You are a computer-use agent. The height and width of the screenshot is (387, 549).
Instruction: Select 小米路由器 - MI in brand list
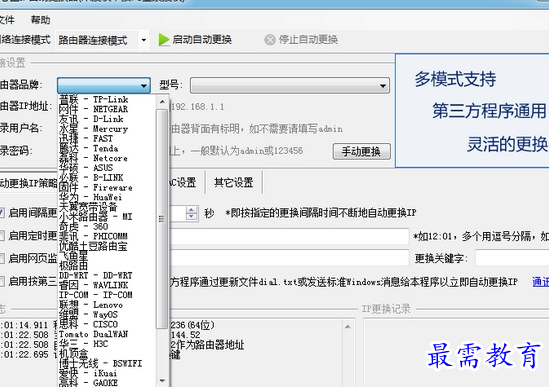[x=106, y=217]
